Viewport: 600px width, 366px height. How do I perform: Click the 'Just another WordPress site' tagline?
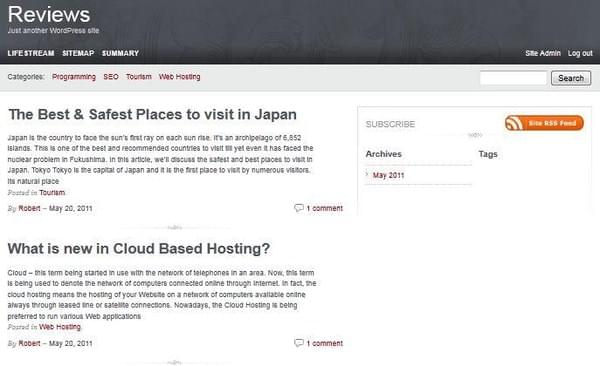pyautogui.click(x=53, y=31)
